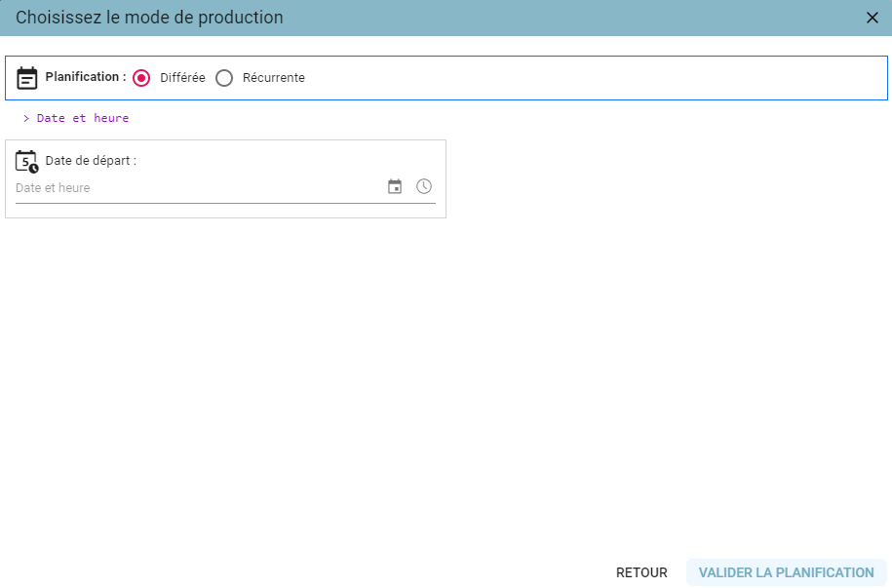Screen dimensions: 892x588
Task: Close the production mode dialog
Action: click(873, 18)
